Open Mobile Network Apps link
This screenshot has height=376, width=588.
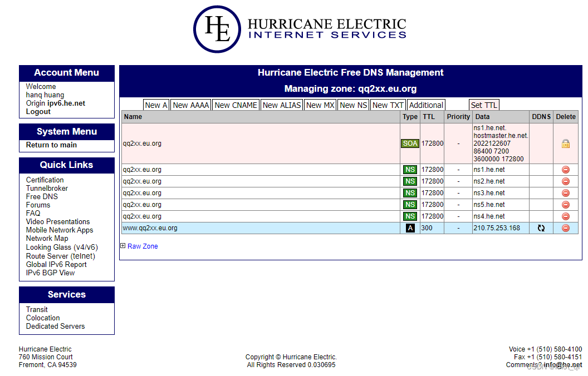point(59,230)
